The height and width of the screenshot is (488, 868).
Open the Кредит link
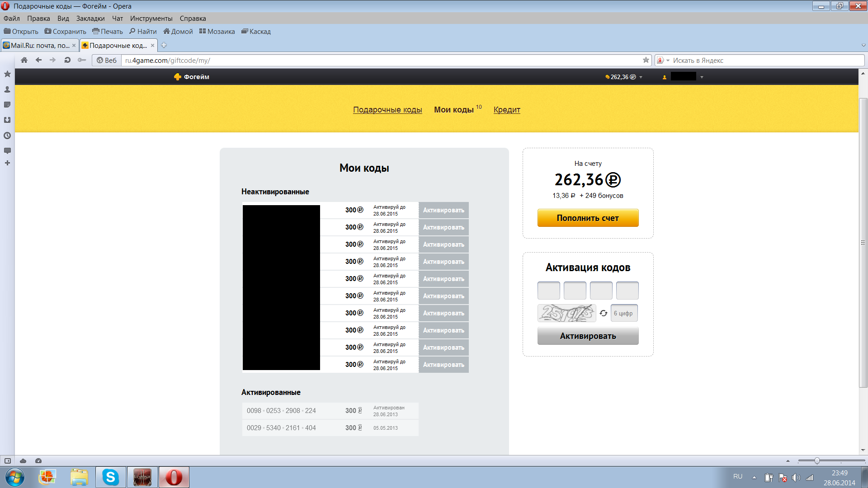507,110
